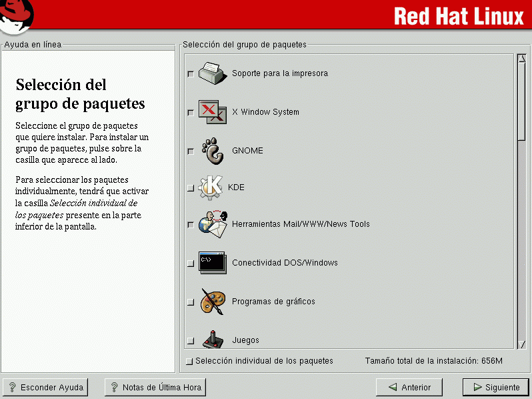Enable the Soporte para la impresora checkbox
Image resolution: width=532 pixels, height=399 pixels.
click(x=191, y=74)
